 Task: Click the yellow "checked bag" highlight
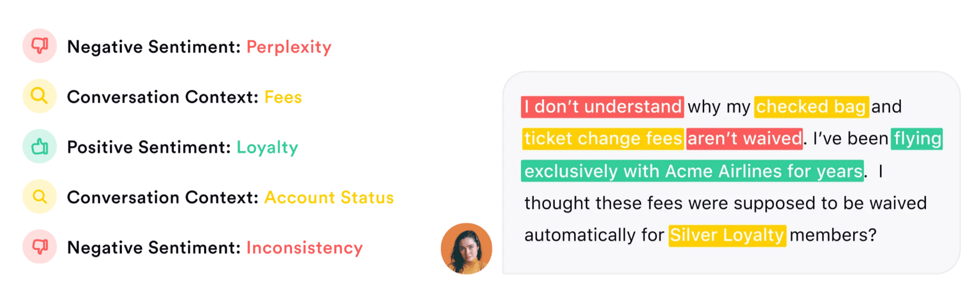[x=811, y=107]
